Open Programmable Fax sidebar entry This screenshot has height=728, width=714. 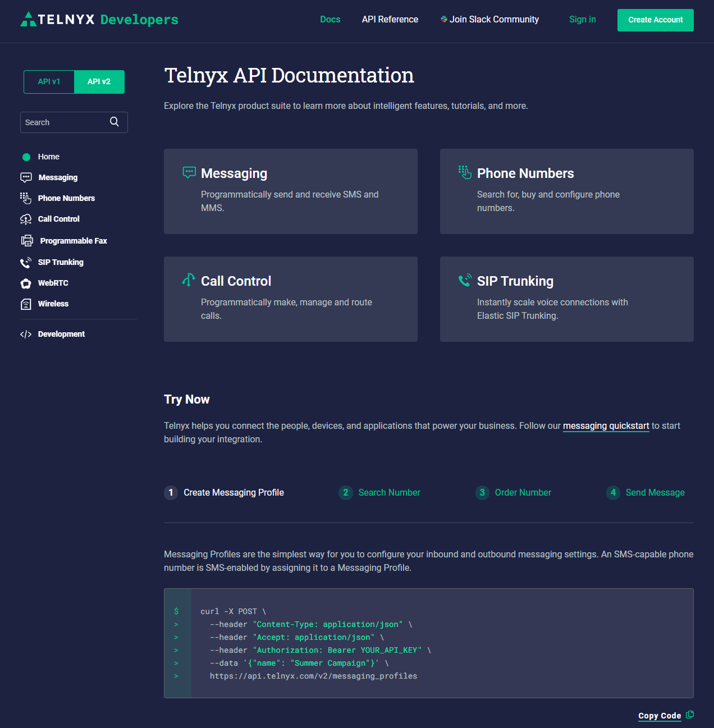click(x=74, y=241)
